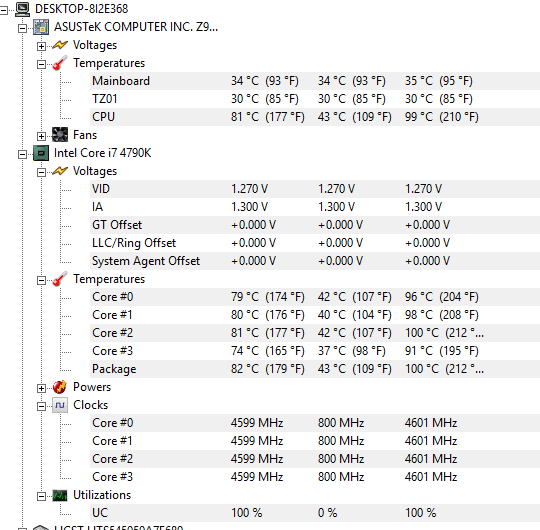Expand the Powers node
Image resolution: width=540 pixels, height=530 pixels.
(41, 388)
